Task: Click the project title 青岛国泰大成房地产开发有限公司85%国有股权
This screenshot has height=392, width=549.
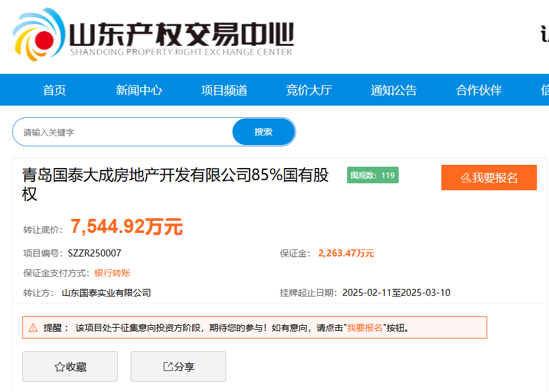Action: point(175,185)
